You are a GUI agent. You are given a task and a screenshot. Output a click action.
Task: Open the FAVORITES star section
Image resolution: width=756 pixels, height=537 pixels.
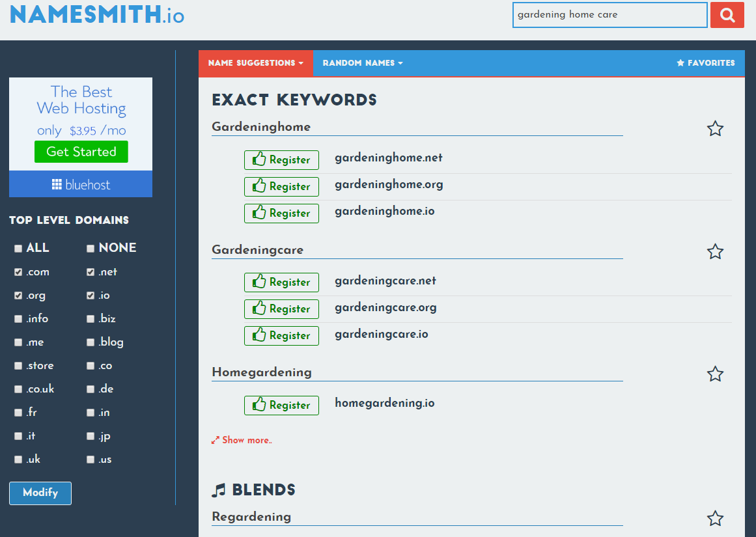click(x=705, y=63)
